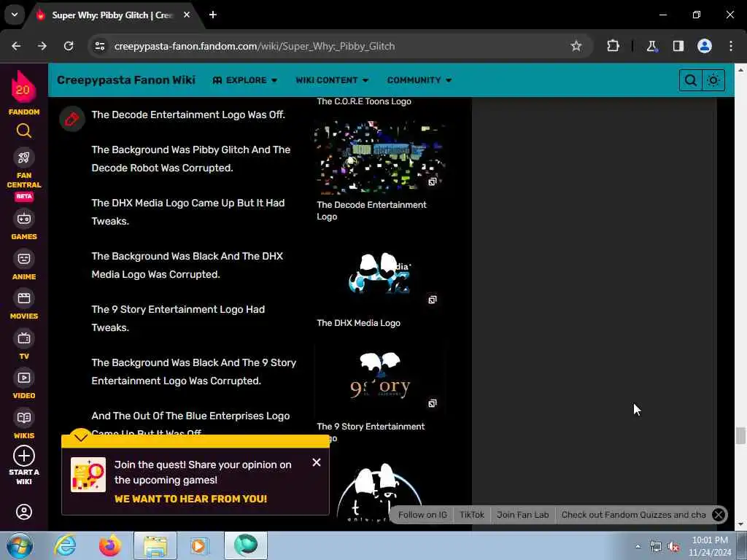Toggle the light/dark theme sun icon
The width and height of the screenshot is (747, 560).
(713, 80)
